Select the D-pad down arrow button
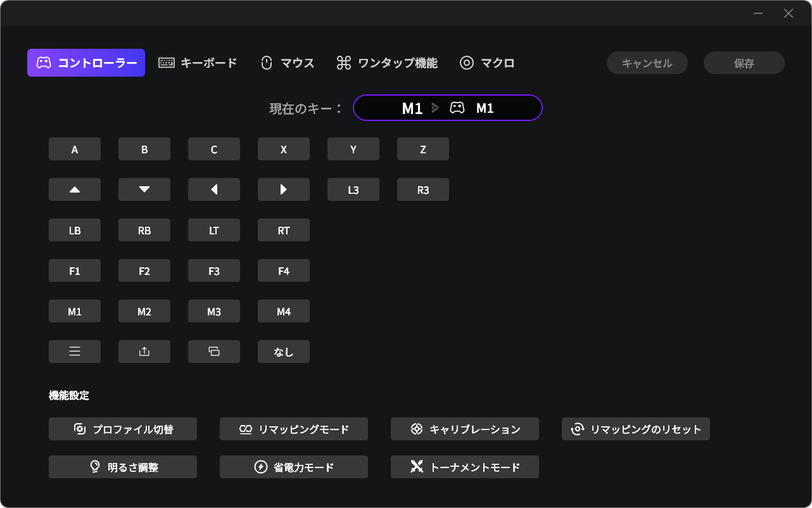This screenshot has width=812, height=508. (144, 189)
